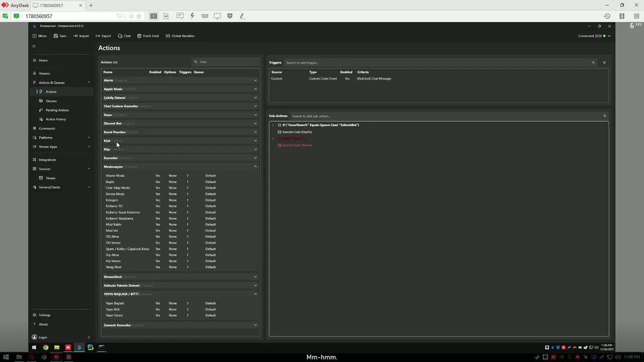Expand Stream Apps in the sidebar
Screen dimensions: 644x362
[x=89, y=147]
